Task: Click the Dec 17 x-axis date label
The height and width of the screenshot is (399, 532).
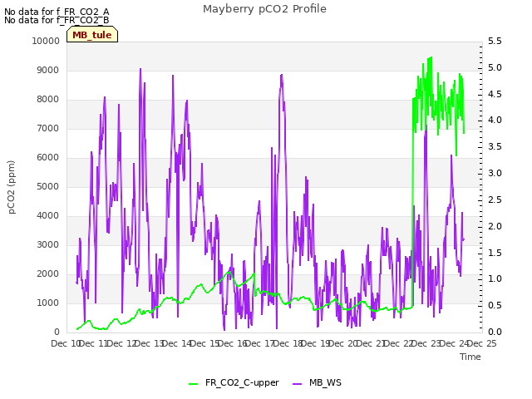Action: (260, 343)
